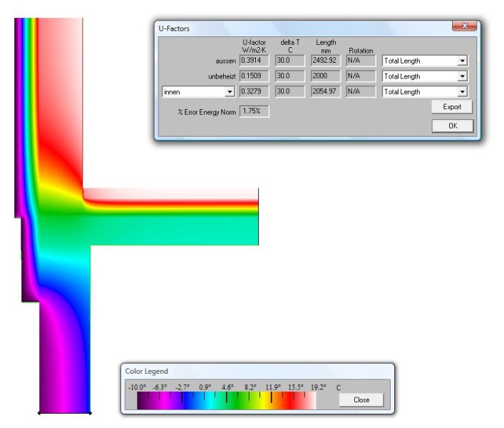Image resolution: width=504 pixels, height=428 pixels.
Task: Click the Export button
Action: click(452, 107)
